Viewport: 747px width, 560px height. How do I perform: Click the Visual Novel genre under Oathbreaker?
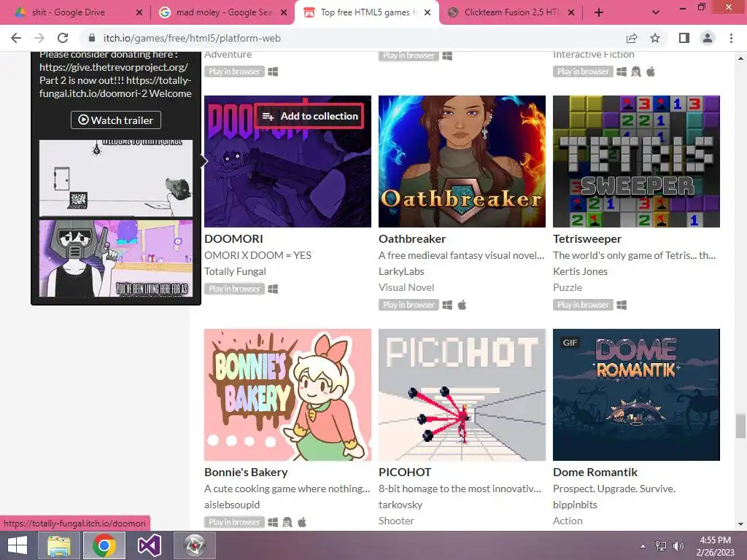(406, 287)
